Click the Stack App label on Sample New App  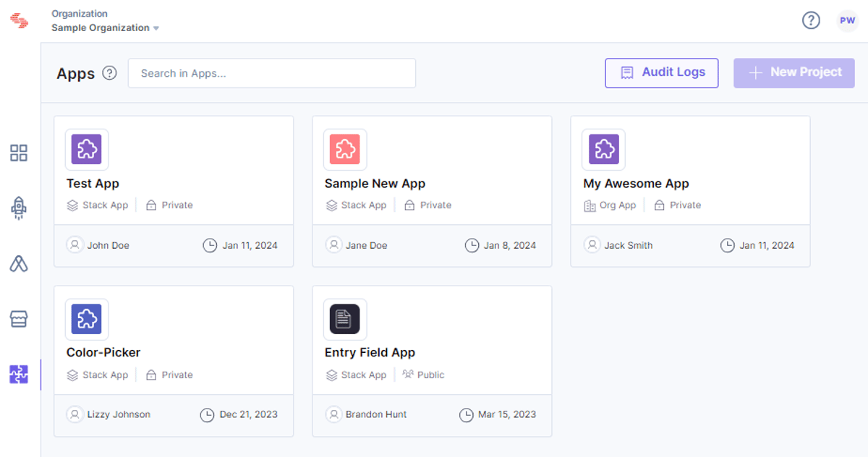click(x=364, y=205)
